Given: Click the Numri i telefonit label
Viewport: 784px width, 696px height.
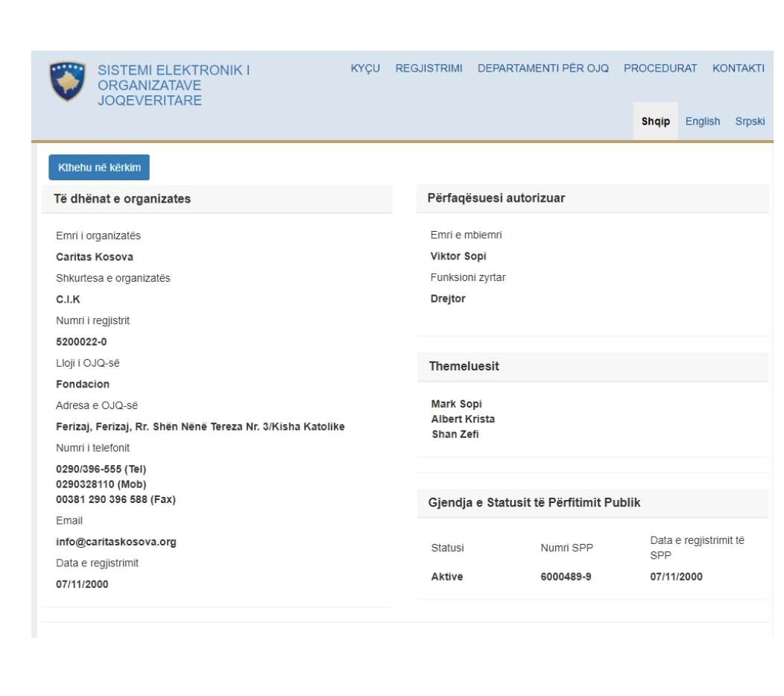Looking at the screenshot, I should pos(92,448).
